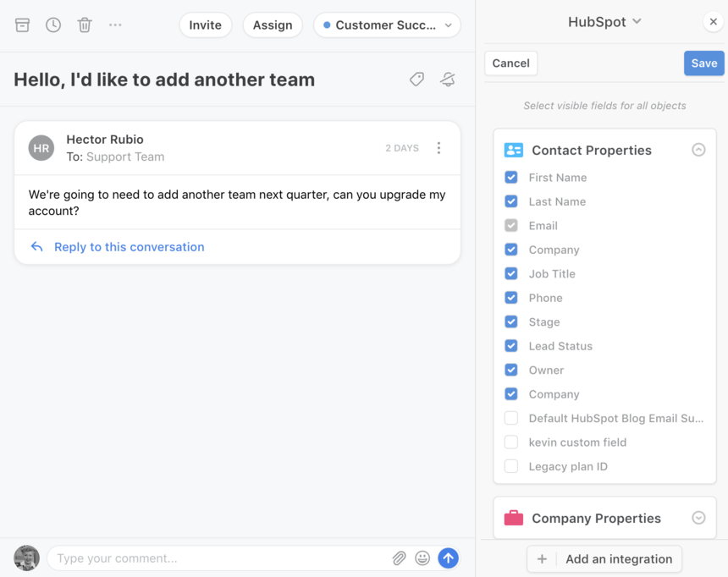Screen dimensions: 728x577
Task: Click the kevin custom field label
Action: click(577, 442)
